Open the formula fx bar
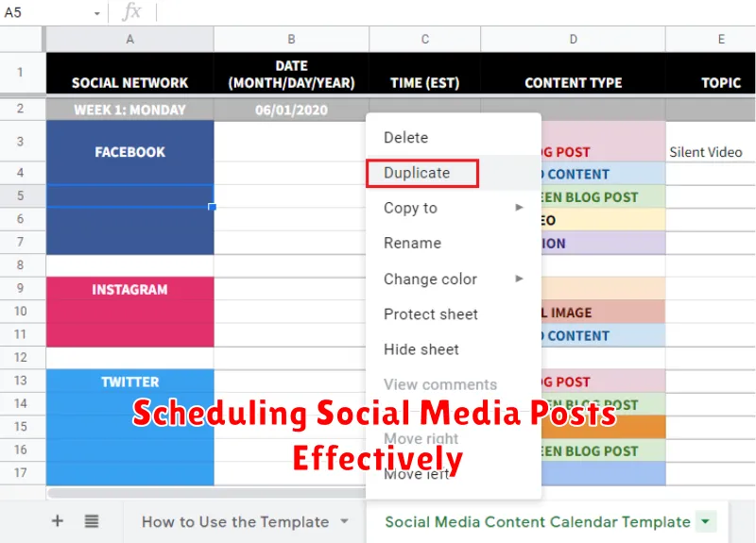The height and width of the screenshot is (543, 756). [131, 11]
